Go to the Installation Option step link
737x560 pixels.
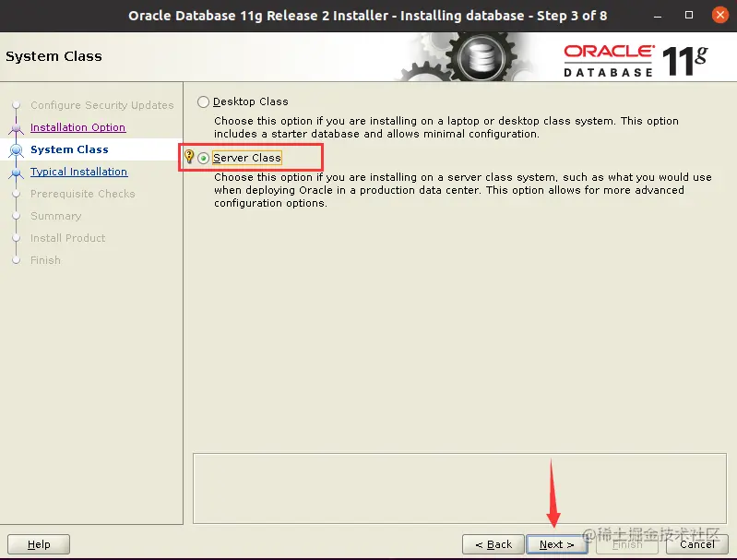tap(77, 127)
